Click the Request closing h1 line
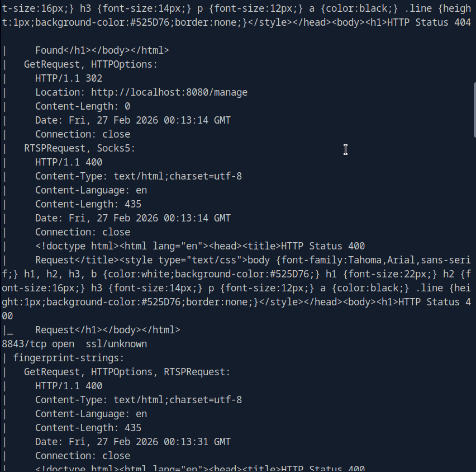The width and height of the screenshot is (476, 472). point(108,330)
